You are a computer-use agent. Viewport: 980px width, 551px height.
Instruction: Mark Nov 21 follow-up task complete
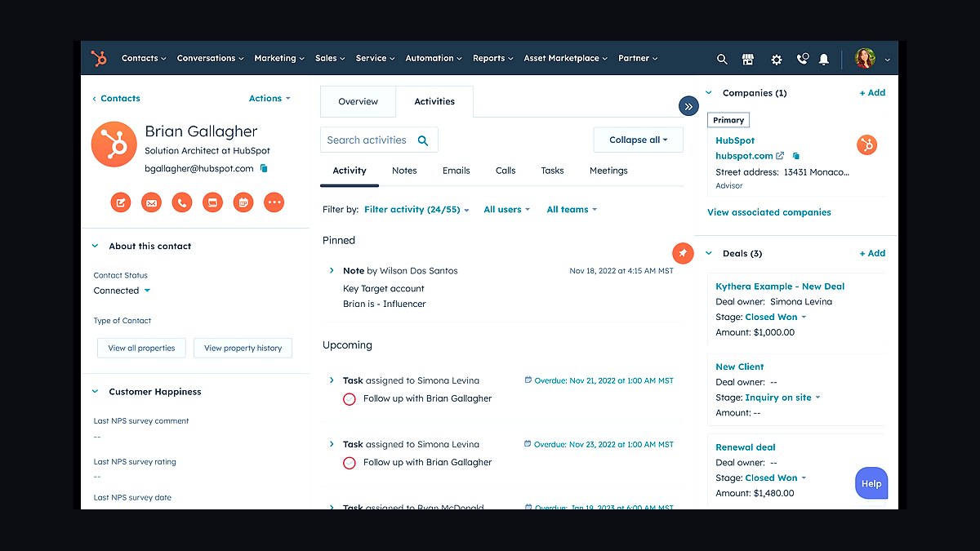(x=350, y=399)
